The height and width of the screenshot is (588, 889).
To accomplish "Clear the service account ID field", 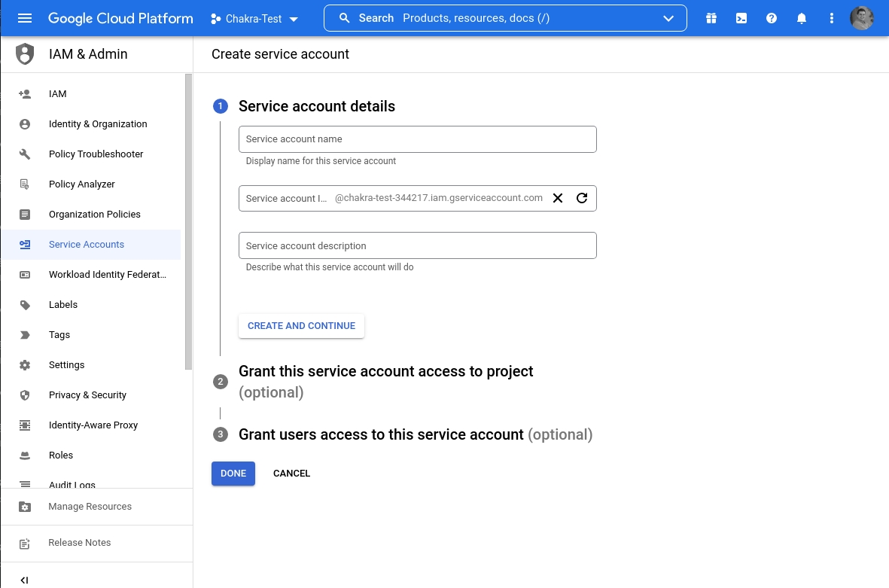I will click(x=558, y=198).
